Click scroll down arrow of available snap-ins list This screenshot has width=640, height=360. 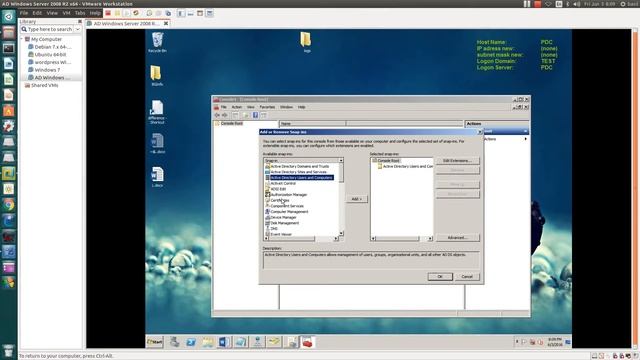(x=341, y=233)
